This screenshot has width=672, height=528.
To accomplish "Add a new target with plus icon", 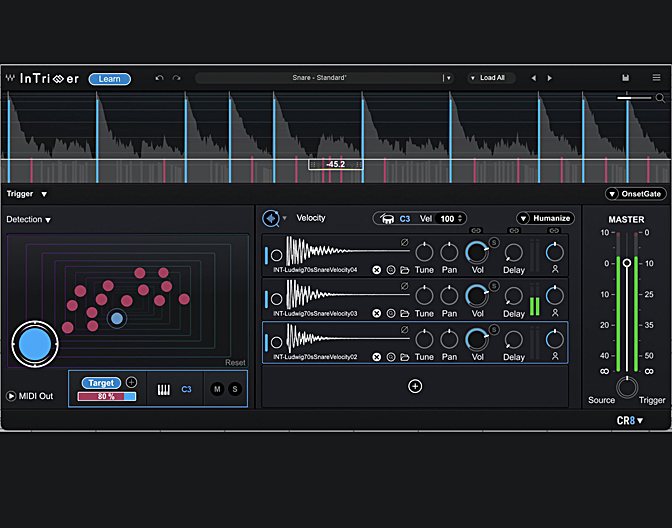I will tap(131, 382).
